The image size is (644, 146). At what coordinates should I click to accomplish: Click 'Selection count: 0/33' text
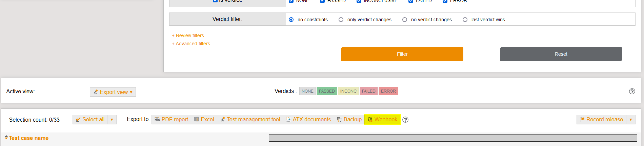(34, 120)
